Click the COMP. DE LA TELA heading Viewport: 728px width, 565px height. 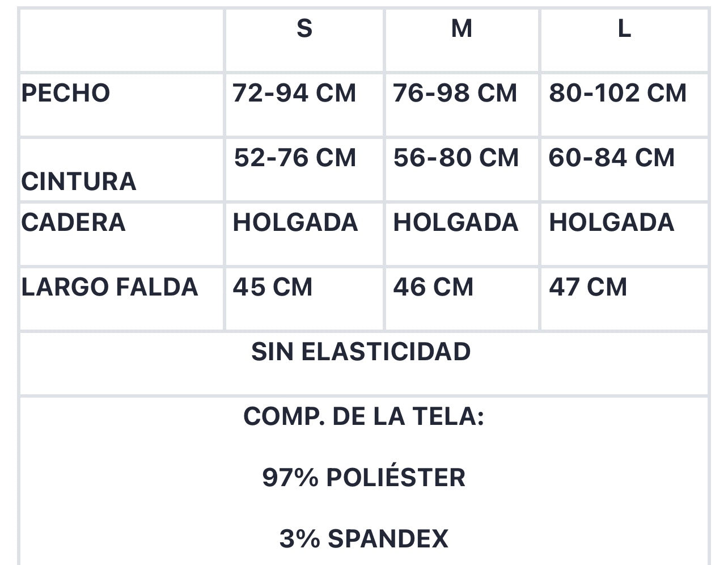click(x=363, y=416)
